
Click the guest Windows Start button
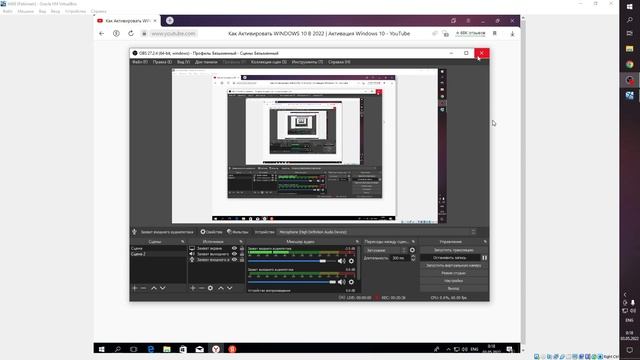[x=102, y=349]
